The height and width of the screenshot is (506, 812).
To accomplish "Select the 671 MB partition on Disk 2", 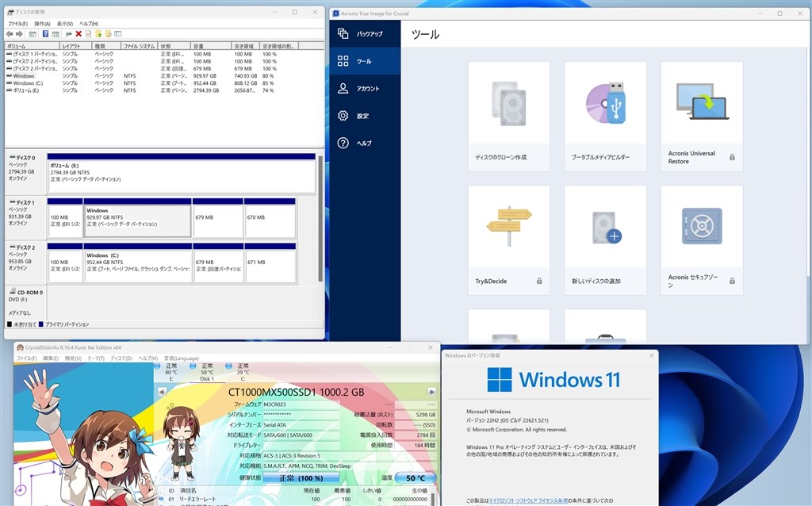I will point(270,263).
